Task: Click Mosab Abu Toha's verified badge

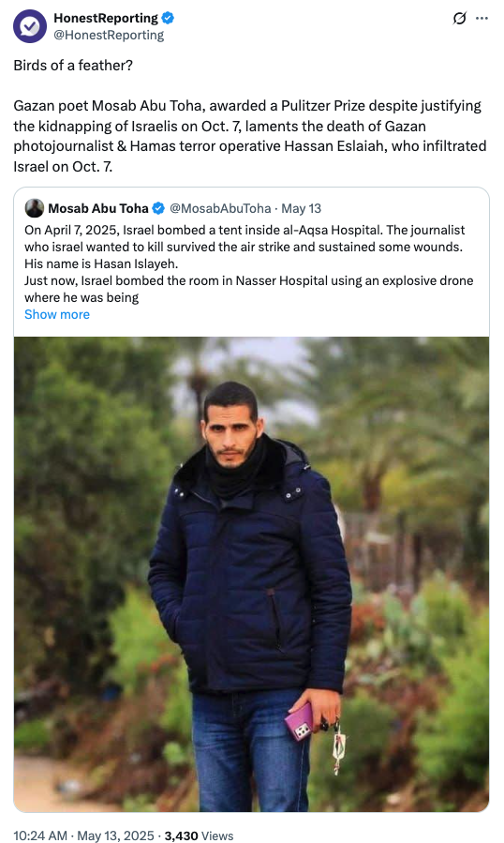Action: click(158, 208)
